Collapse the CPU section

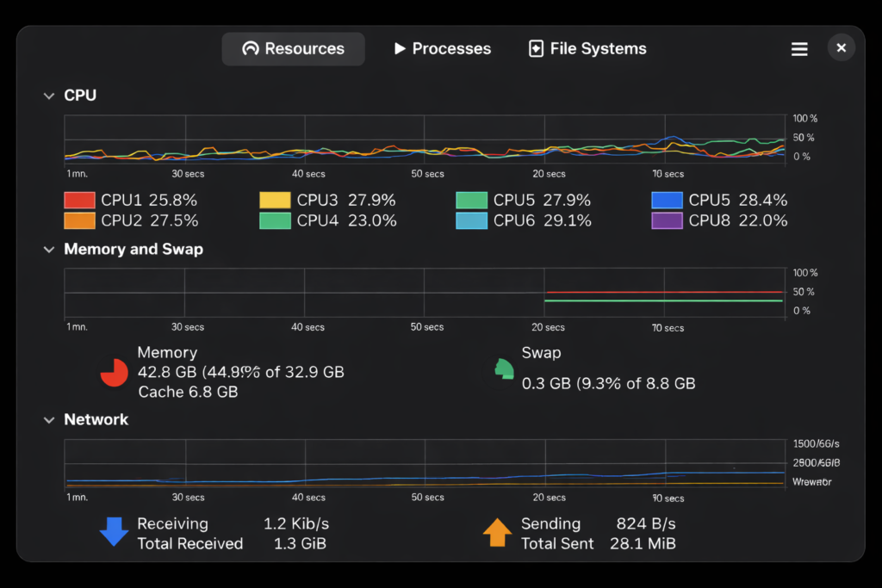pyautogui.click(x=49, y=96)
